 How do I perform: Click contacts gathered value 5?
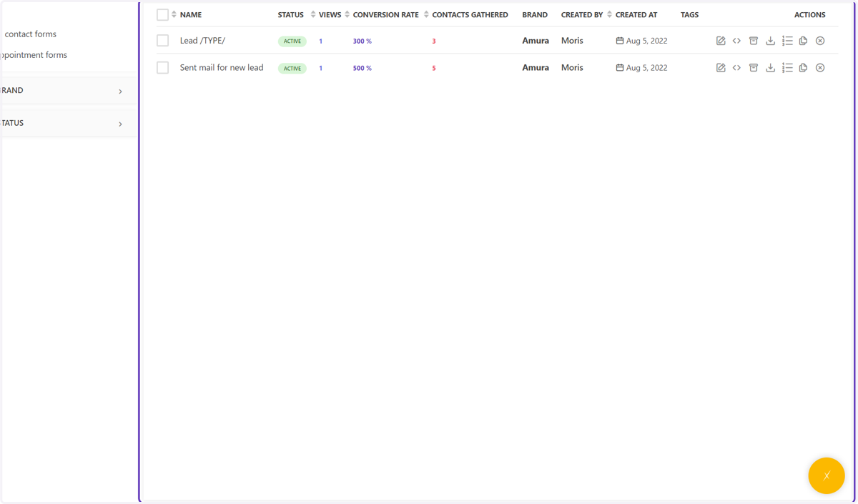434,69
